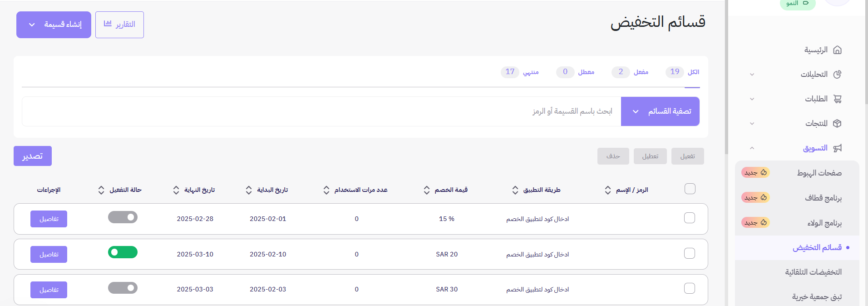Click the تصدير export button
Viewport: 868px width, 306px height.
pos(33,156)
